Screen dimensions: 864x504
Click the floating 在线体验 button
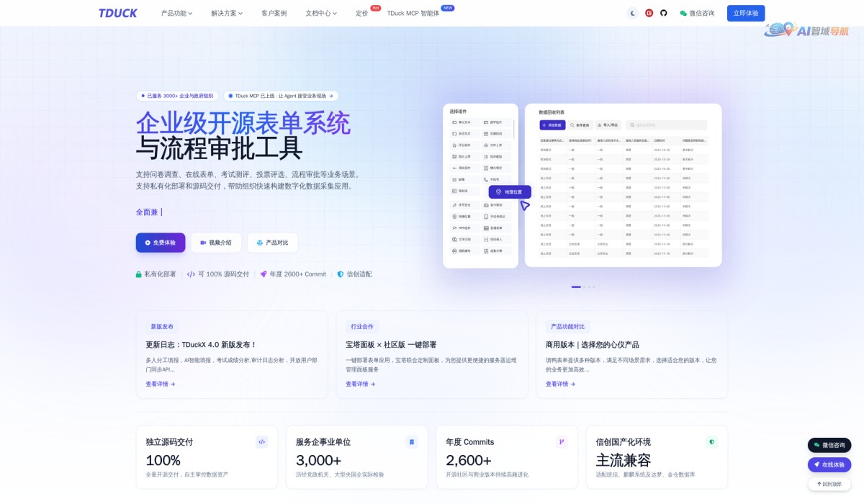pos(829,465)
